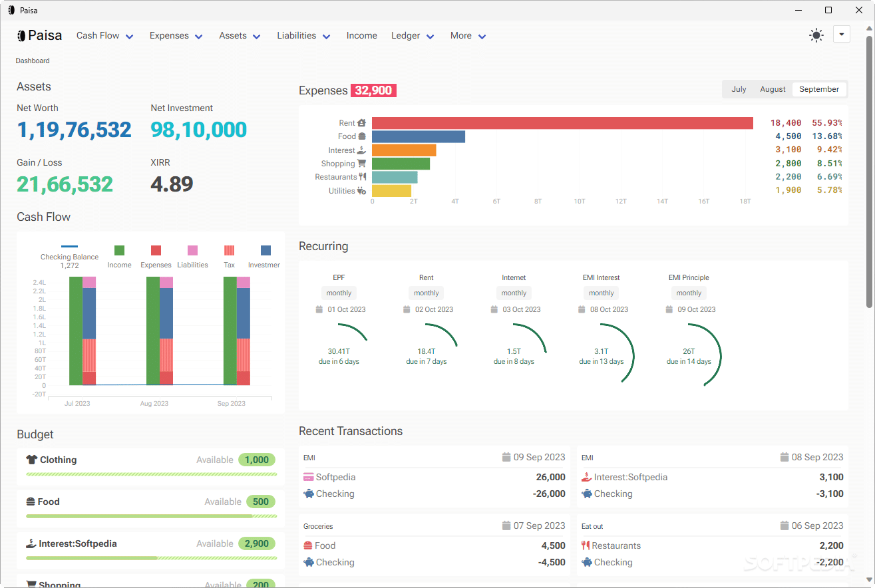Screen dimensions: 875x588
Task: Expand the Ledger menu
Action: [x=413, y=36]
